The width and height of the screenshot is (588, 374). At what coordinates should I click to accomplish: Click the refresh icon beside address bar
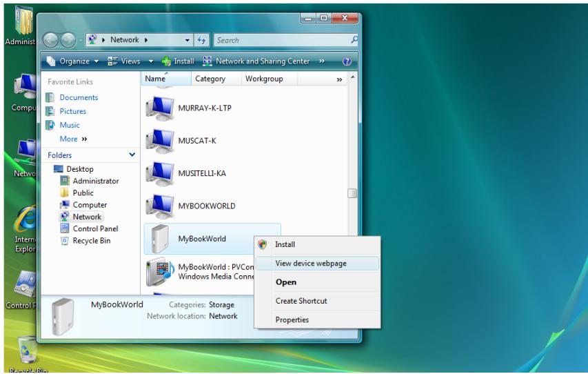click(x=201, y=40)
